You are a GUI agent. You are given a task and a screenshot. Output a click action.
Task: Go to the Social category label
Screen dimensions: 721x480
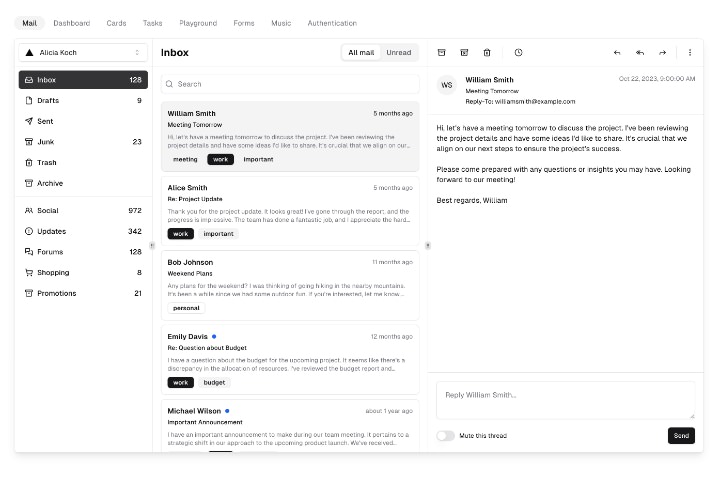tap(48, 210)
